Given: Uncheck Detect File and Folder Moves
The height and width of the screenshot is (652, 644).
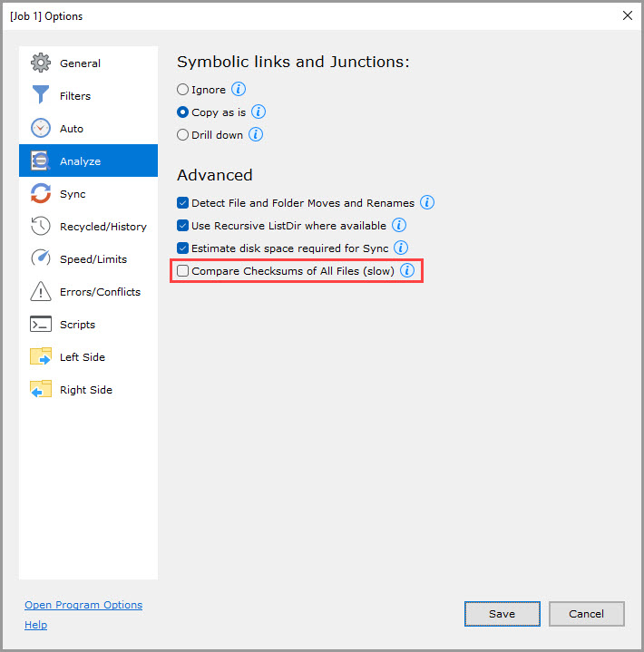Looking at the screenshot, I should click(x=183, y=203).
